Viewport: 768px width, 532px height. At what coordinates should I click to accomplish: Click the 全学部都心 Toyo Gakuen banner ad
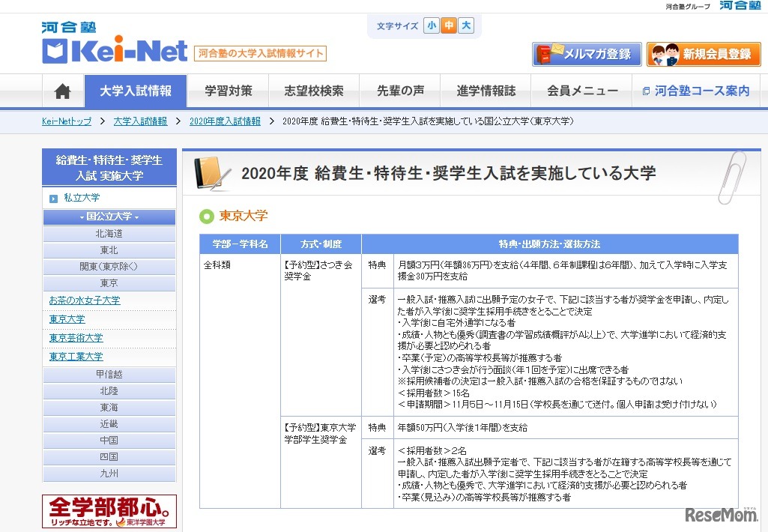tap(109, 511)
